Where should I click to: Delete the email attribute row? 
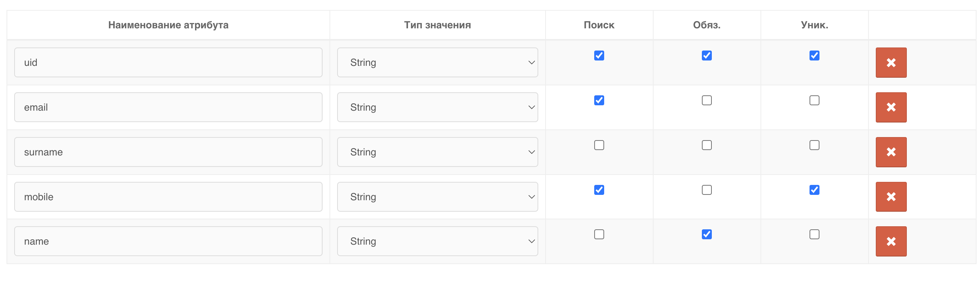pos(890,107)
